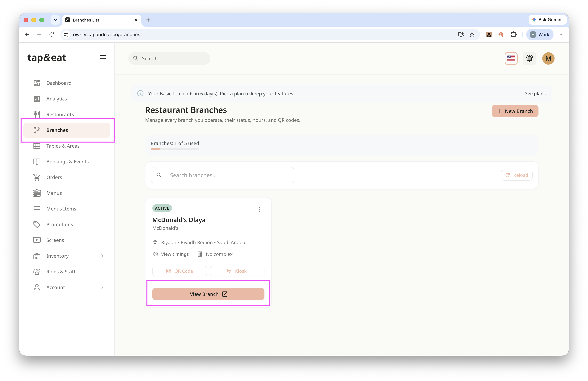Bookmark this page with the star icon
Image resolution: width=588 pixels, height=381 pixels.
(472, 35)
